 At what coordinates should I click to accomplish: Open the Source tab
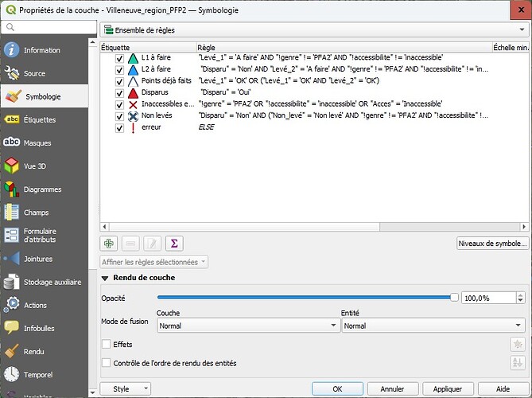coord(45,73)
